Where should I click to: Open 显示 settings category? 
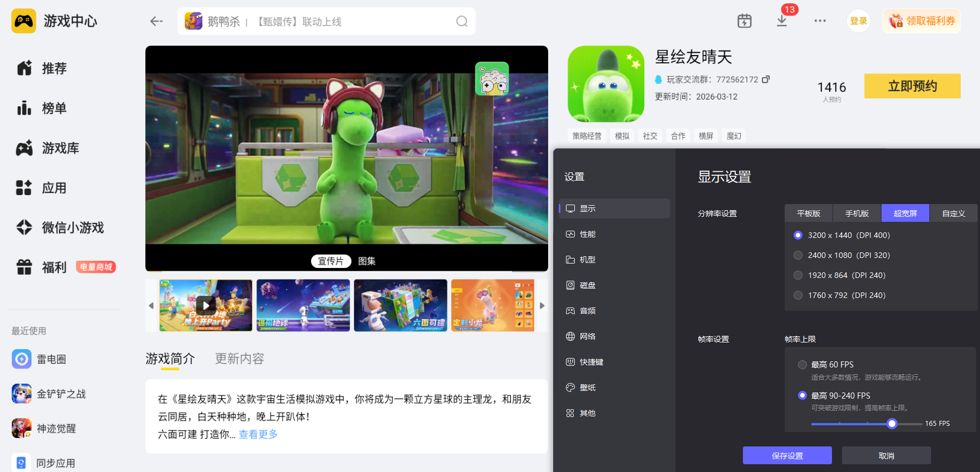614,208
